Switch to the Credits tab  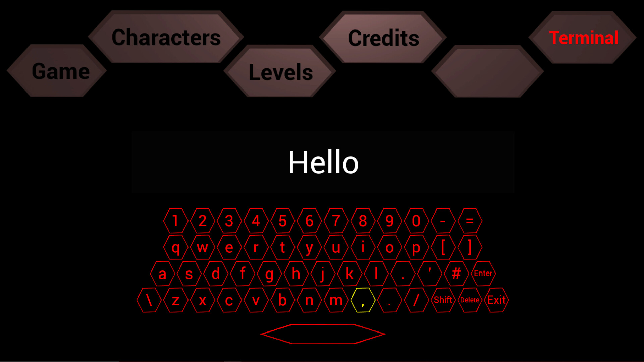383,38
